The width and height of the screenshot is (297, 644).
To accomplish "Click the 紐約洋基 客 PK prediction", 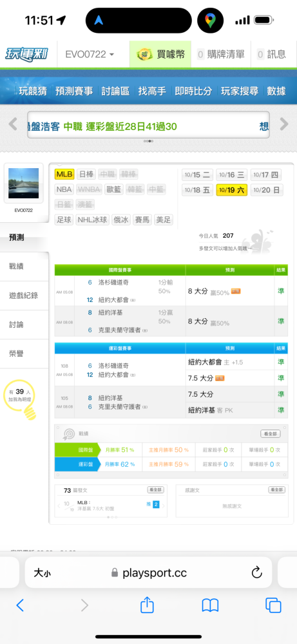I will coord(210,410).
